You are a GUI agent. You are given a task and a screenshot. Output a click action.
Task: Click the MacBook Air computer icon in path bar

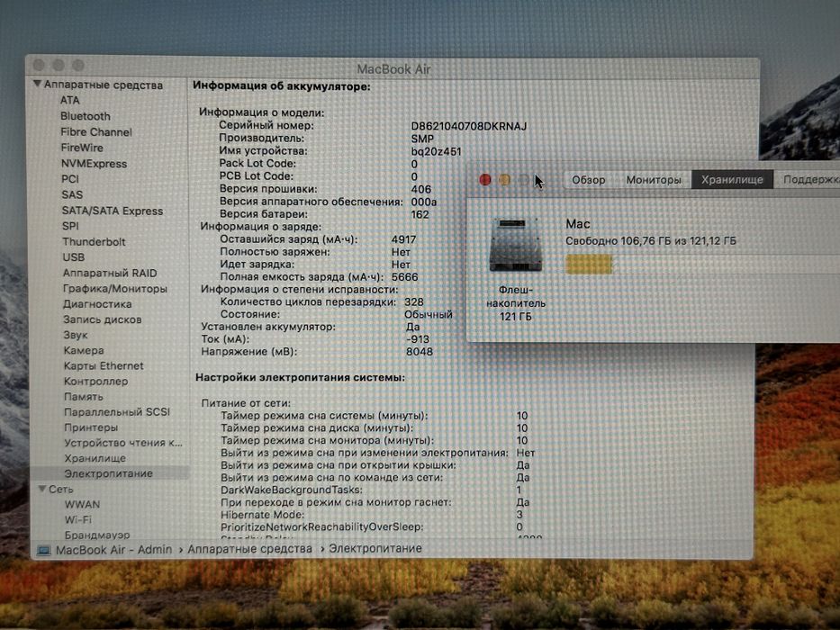tap(43, 550)
